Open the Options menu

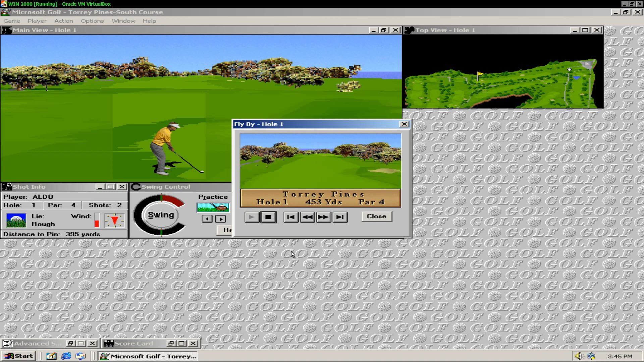coord(92,21)
